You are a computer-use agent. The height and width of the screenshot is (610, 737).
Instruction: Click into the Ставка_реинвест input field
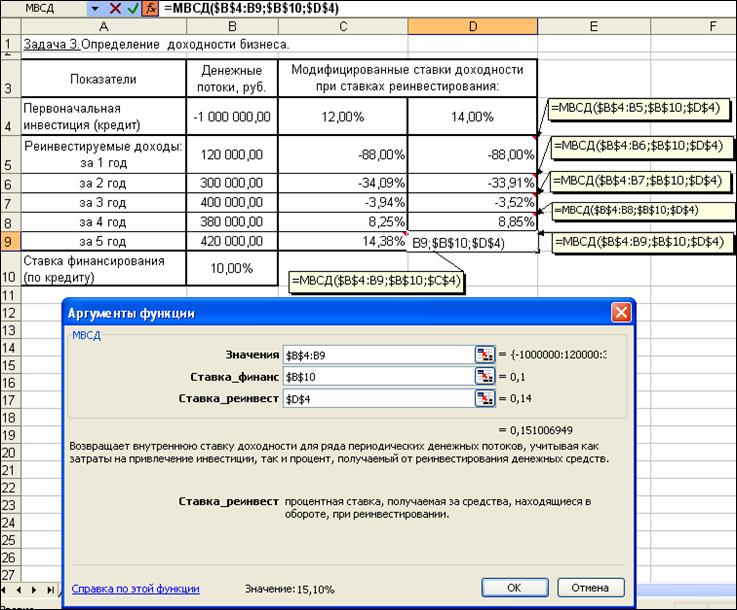click(x=377, y=399)
